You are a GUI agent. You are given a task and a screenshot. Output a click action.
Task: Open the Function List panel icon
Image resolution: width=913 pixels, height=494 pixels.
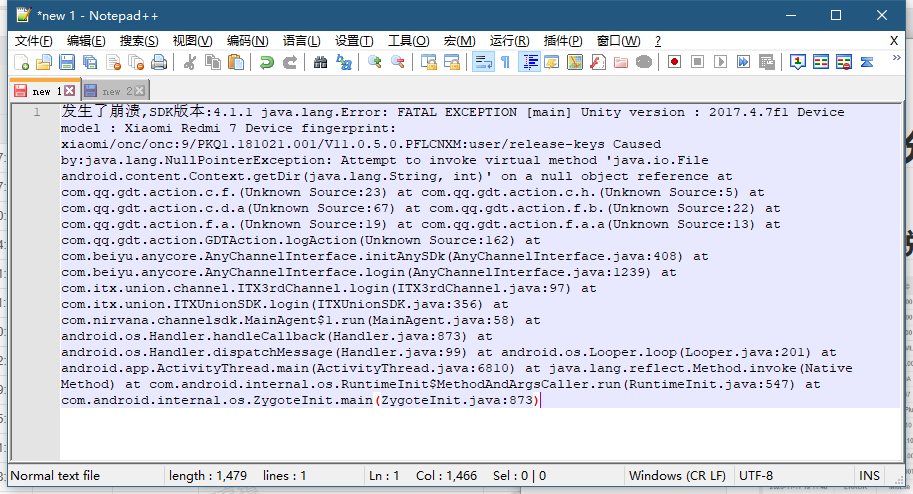(x=598, y=62)
